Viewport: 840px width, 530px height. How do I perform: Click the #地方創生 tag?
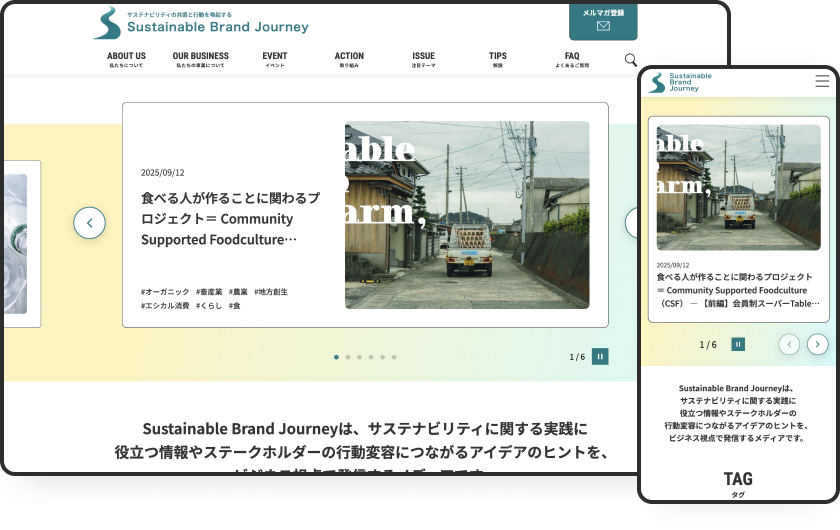pos(271,292)
